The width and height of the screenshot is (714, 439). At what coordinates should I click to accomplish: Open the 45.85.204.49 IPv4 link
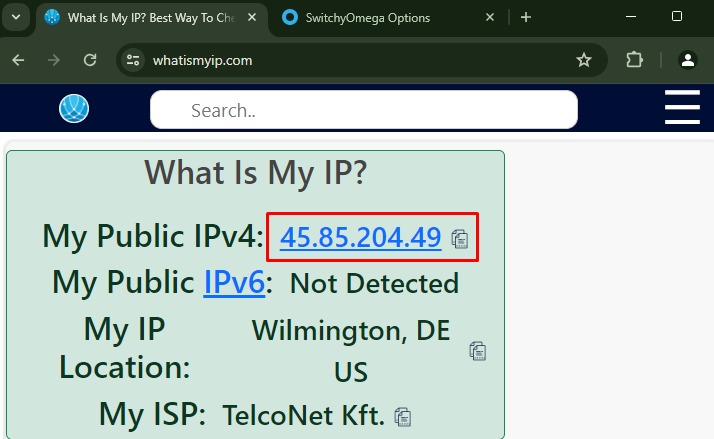click(360, 237)
